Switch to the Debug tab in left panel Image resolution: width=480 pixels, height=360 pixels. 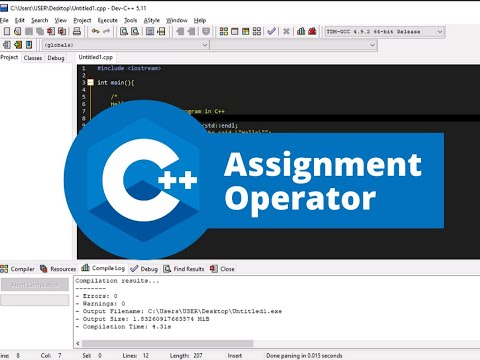click(56, 58)
